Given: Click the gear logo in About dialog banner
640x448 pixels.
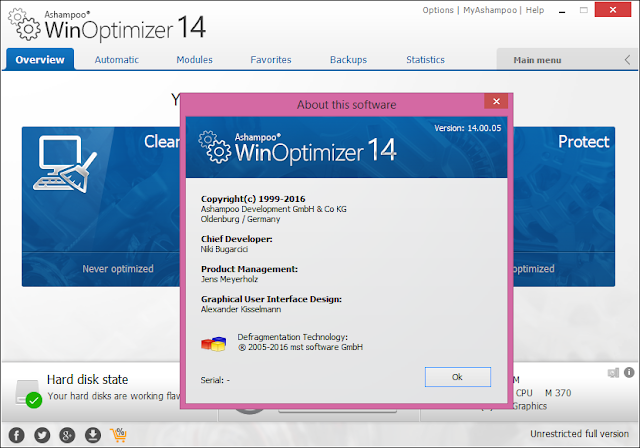Looking at the screenshot, I should coord(215,147).
